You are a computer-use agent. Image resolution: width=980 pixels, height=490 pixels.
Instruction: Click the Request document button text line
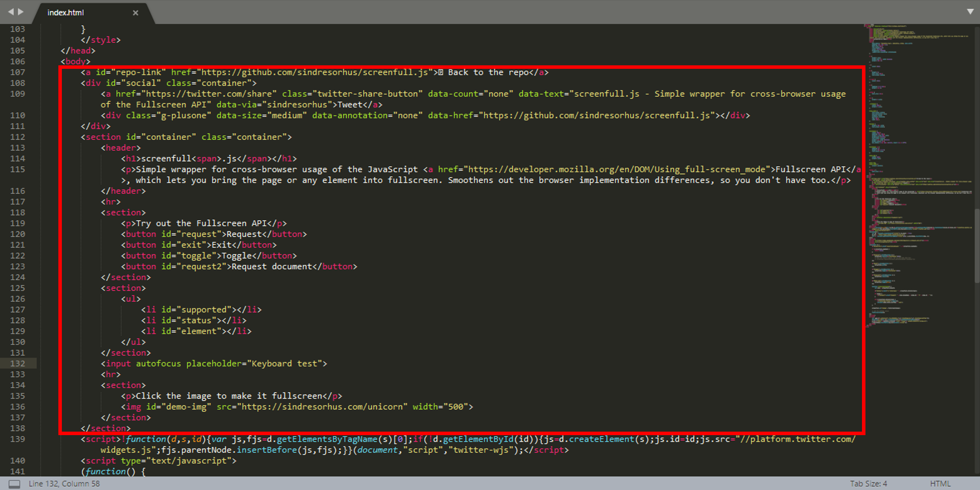pyautogui.click(x=272, y=266)
